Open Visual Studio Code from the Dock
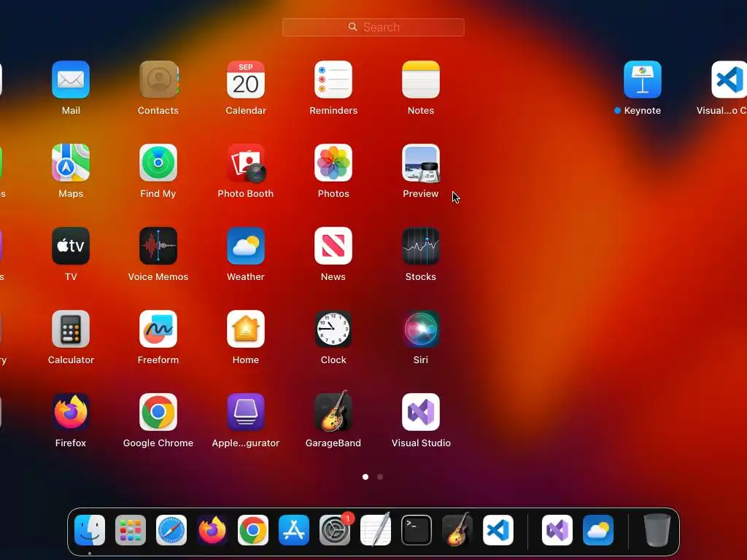Image resolution: width=747 pixels, height=560 pixels. (498, 530)
